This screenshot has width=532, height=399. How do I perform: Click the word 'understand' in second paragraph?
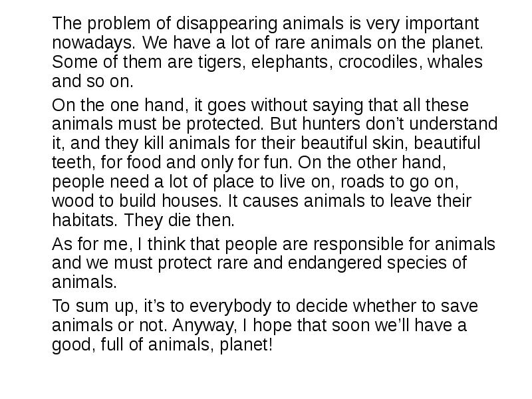tap(454, 124)
